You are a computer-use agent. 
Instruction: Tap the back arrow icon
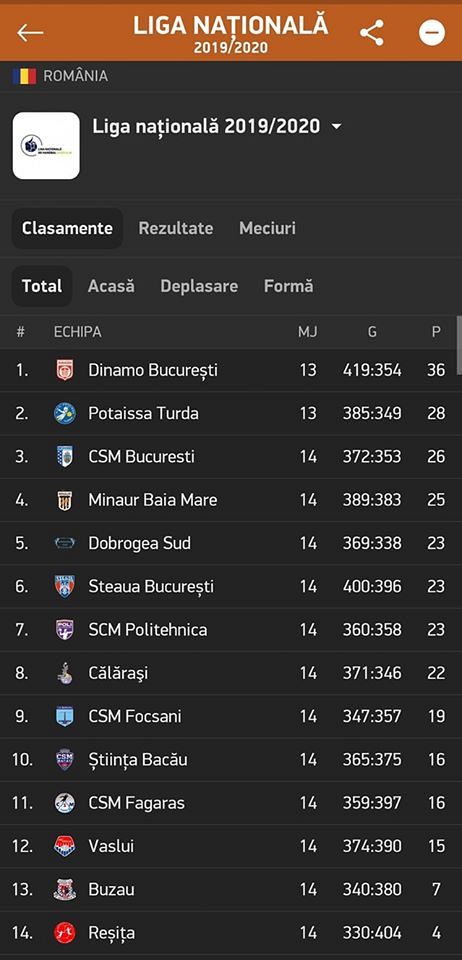coord(30,32)
